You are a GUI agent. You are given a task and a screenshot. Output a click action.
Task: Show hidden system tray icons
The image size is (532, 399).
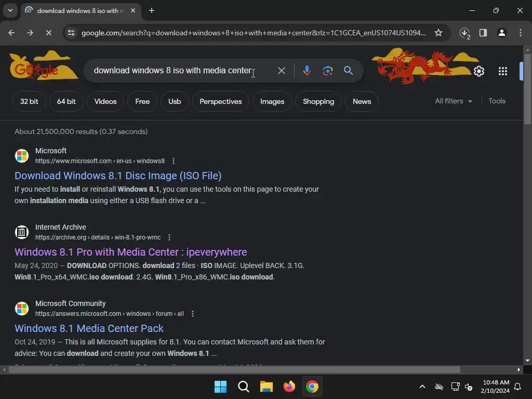click(x=422, y=387)
